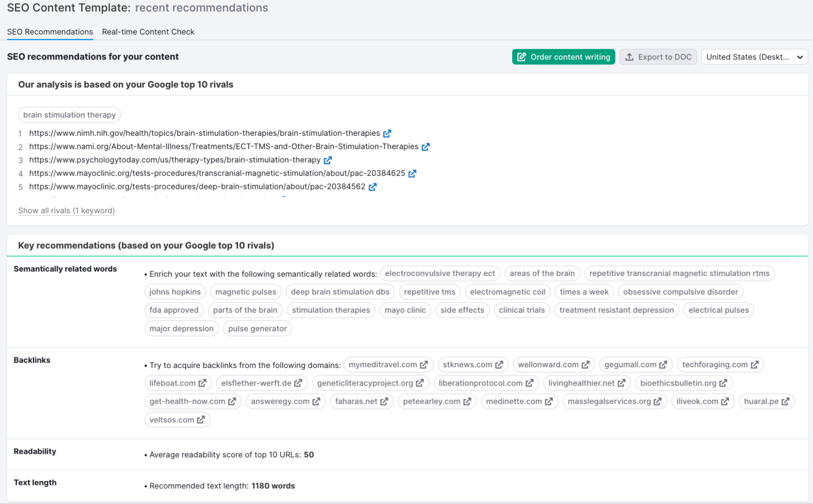Viewport: 813px width, 504px height.
Task: Open external link for nami.org result
Action: pyautogui.click(x=426, y=146)
